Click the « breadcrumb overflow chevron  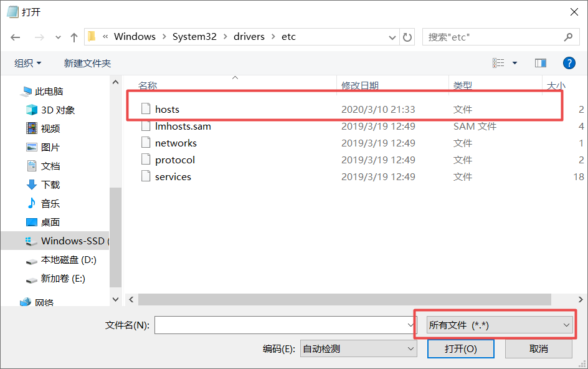point(105,36)
